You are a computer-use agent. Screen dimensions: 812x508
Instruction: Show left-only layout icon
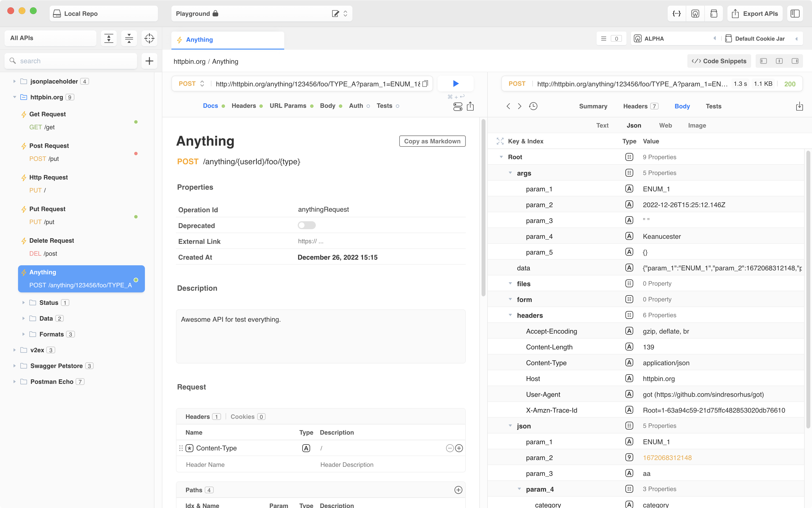764,61
